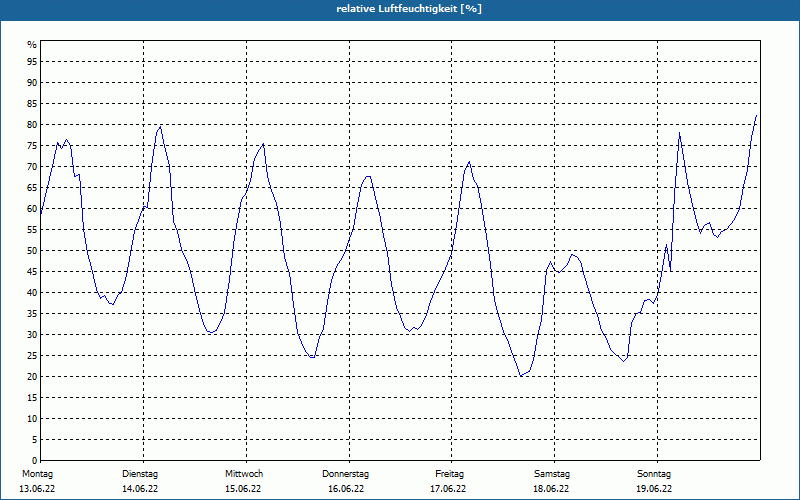The height and width of the screenshot is (500, 800).
Task: Click the 35 y-axis value
Action: click(32, 313)
